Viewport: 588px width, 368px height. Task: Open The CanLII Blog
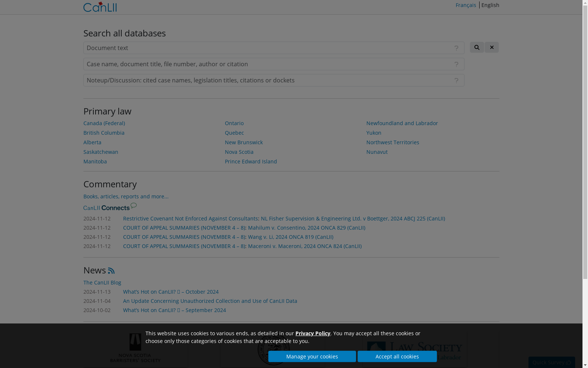102,283
